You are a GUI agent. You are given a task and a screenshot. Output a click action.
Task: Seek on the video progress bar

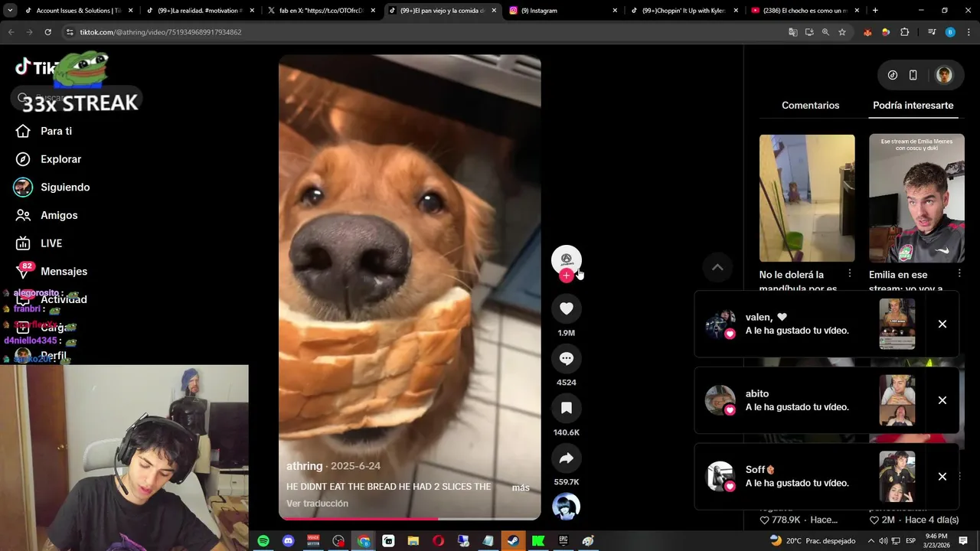tap(410, 518)
